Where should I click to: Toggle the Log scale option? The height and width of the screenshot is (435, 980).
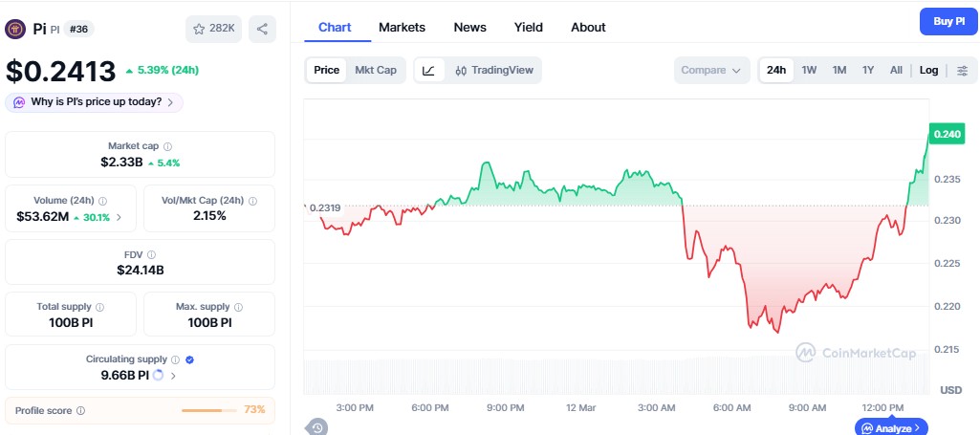929,70
